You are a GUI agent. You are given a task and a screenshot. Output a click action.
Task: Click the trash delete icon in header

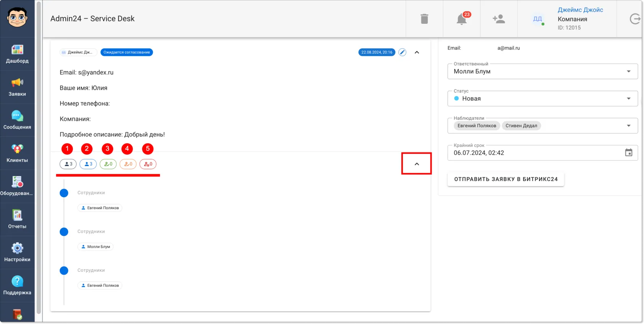point(424,19)
